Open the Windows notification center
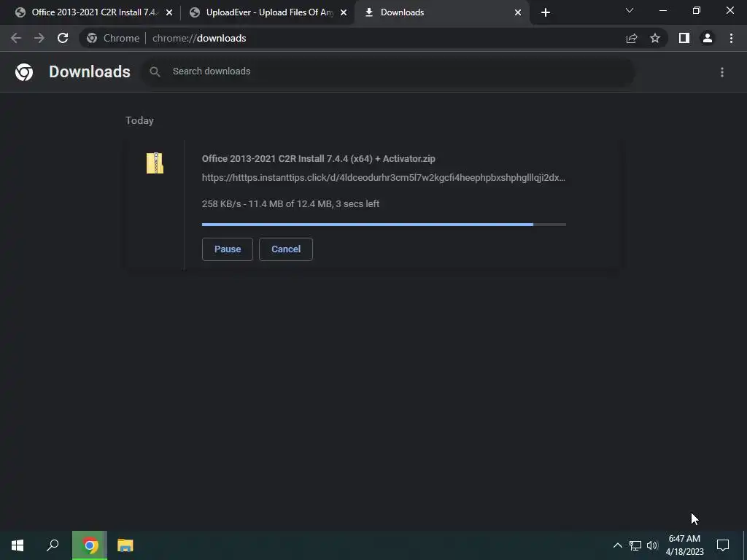 (723, 545)
